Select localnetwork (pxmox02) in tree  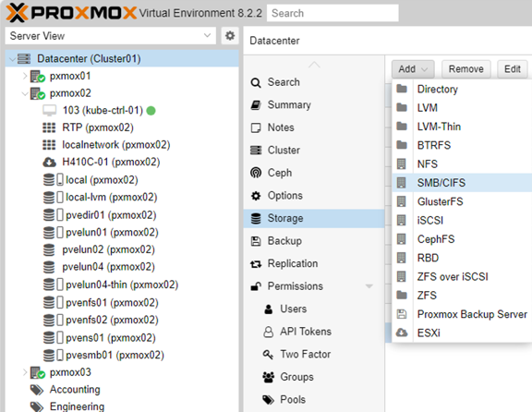(122, 145)
